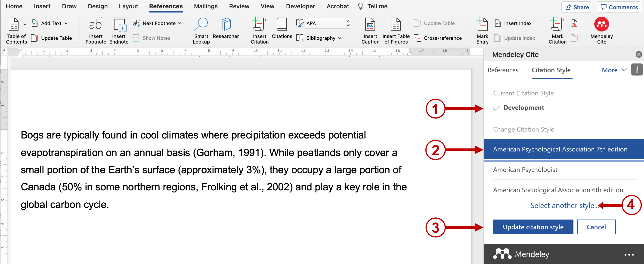Click the Mark Citation icon
Image resolution: width=644 pixels, height=264 pixels.
point(557,24)
